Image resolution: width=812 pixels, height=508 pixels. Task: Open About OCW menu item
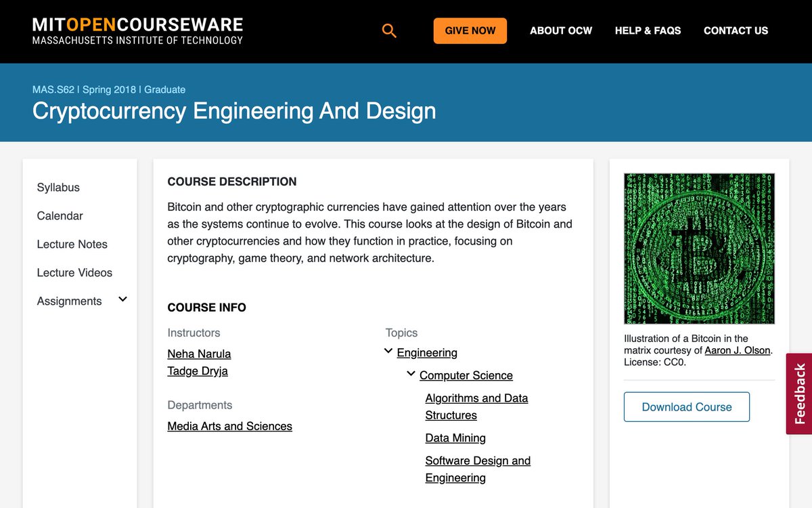(x=561, y=30)
